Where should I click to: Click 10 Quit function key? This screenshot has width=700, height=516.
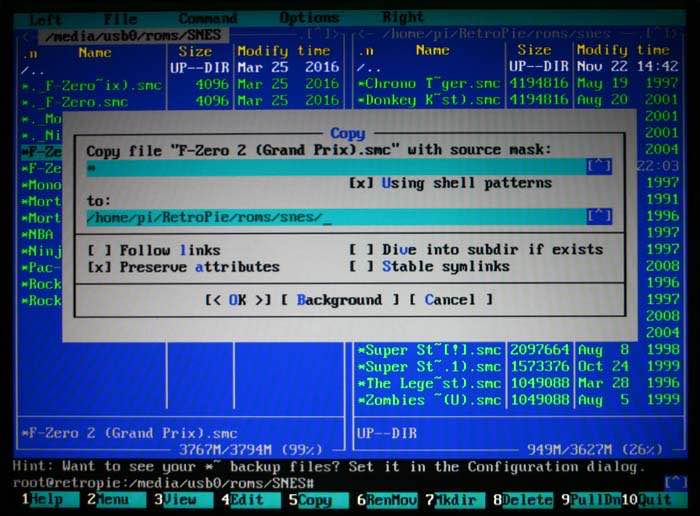tap(654, 499)
